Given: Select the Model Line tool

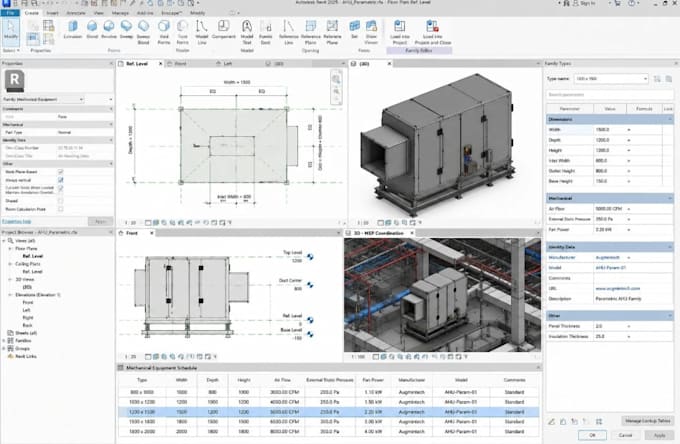Looking at the screenshot, I should click(x=202, y=33).
